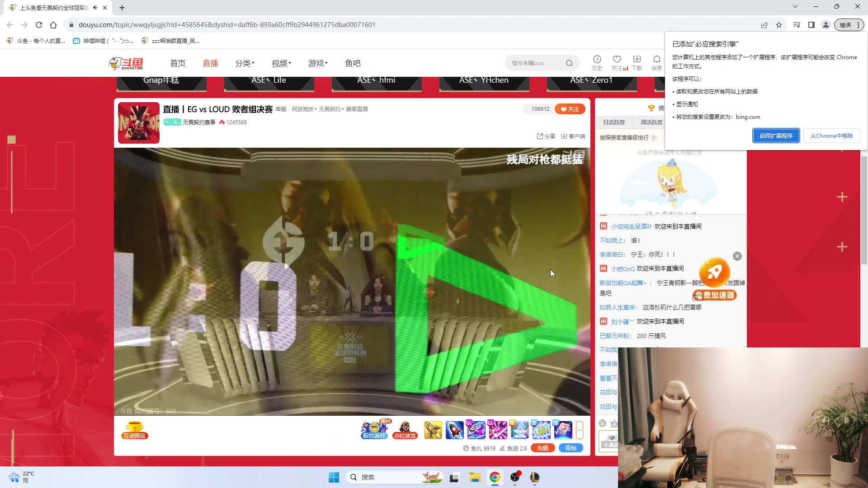This screenshot has height=488, width=868.
Task: Switch to the 周活跃度 tab
Action: 651,122
